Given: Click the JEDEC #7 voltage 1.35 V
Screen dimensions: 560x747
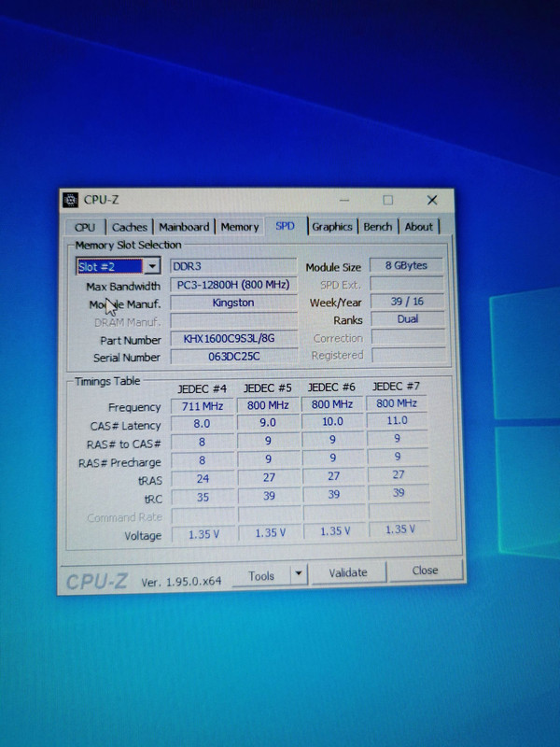Looking at the screenshot, I should (x=400, y=529).
